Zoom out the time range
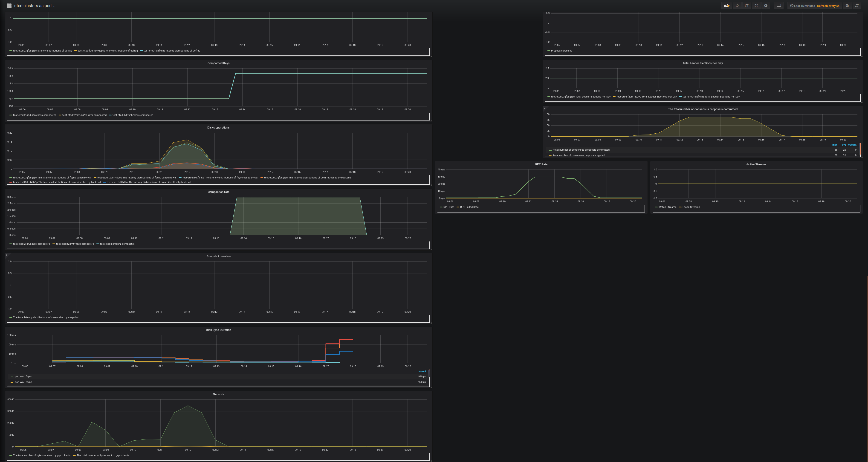 tap(847, 6)
